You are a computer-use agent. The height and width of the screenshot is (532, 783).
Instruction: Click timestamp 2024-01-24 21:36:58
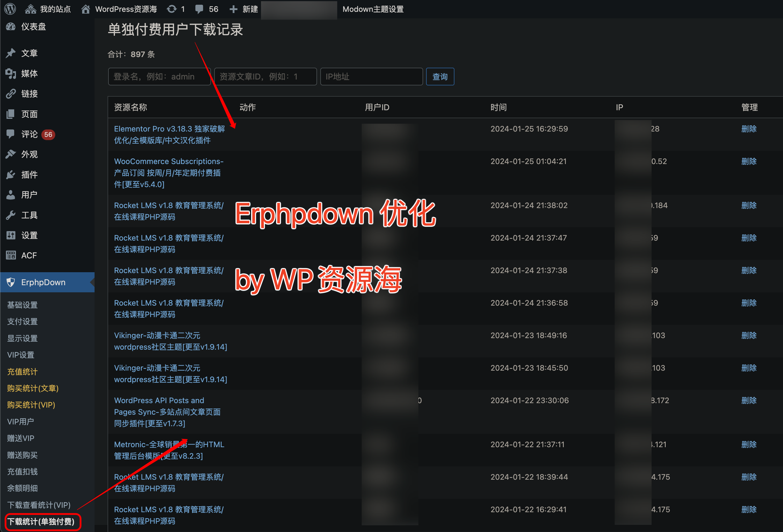(x=529, y=303)
